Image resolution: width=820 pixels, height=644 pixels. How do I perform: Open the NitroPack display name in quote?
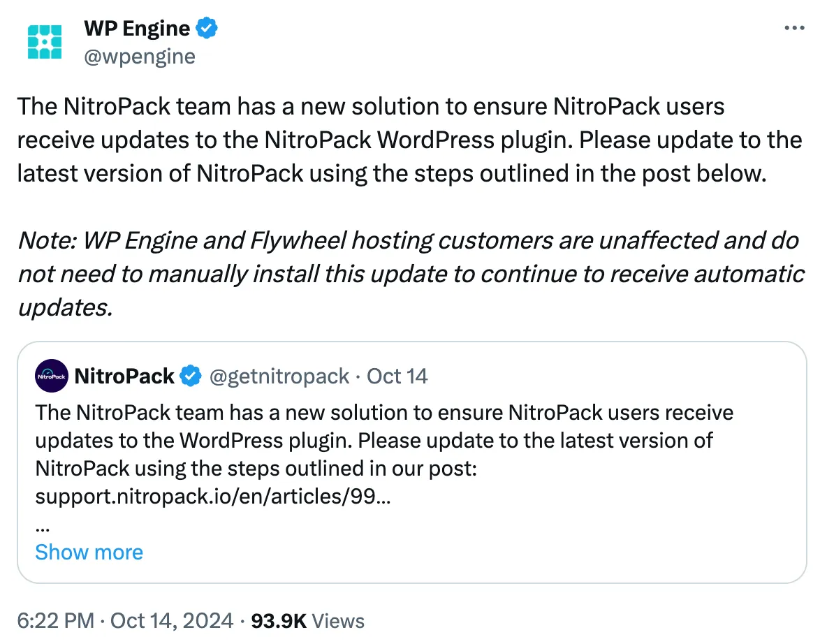pyautogui.click(x=124, y=376)
